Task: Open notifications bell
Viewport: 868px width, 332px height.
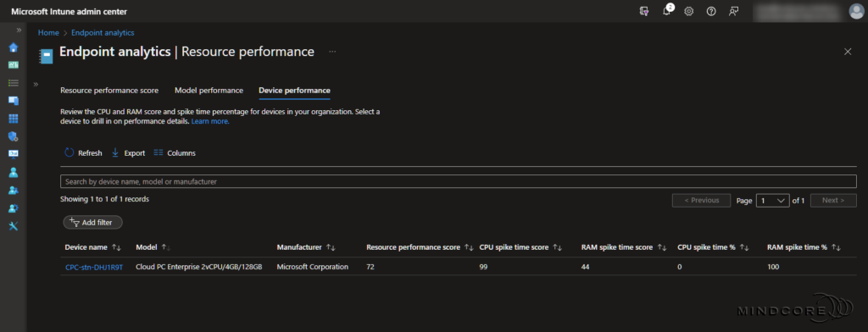Action: click(x=666, y=11)
